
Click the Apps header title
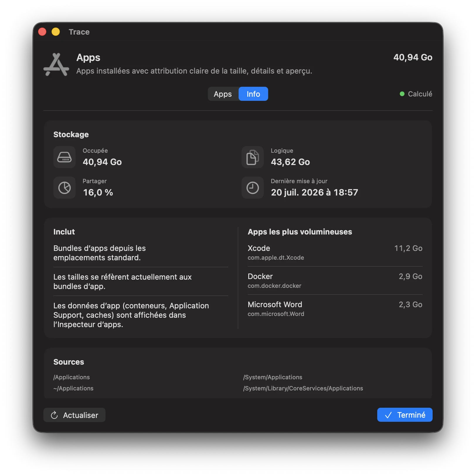pos(88,57)
